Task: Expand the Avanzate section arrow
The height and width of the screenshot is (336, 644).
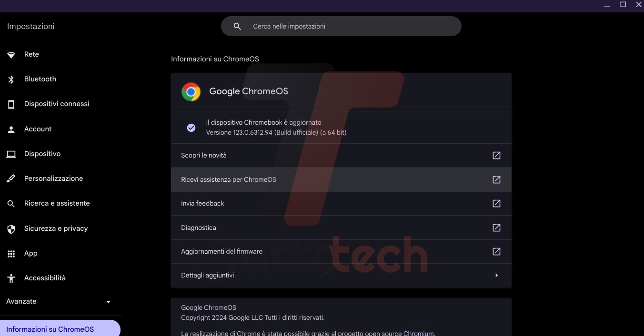Action: pos(108,302)
